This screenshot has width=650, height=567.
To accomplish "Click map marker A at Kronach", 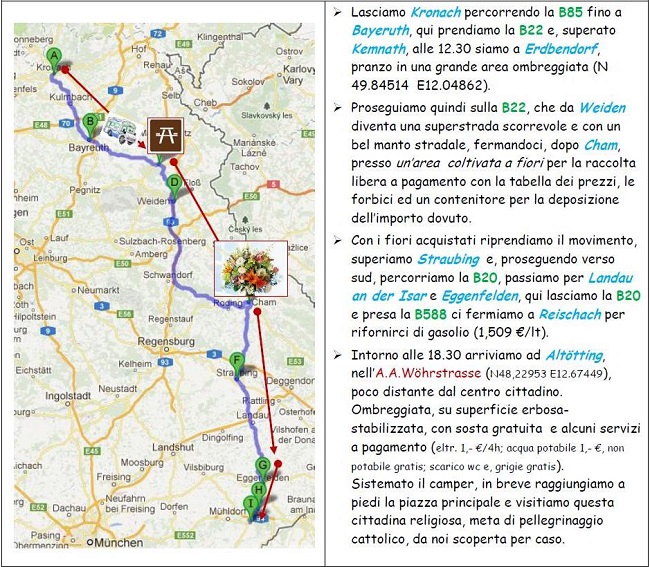I will 54,59.
